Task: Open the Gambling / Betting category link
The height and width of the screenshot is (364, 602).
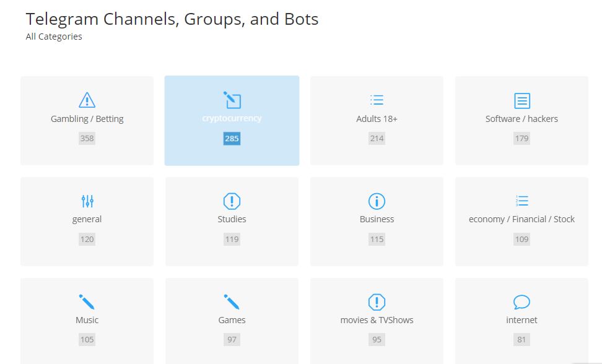Action: (x=87, y=119)
